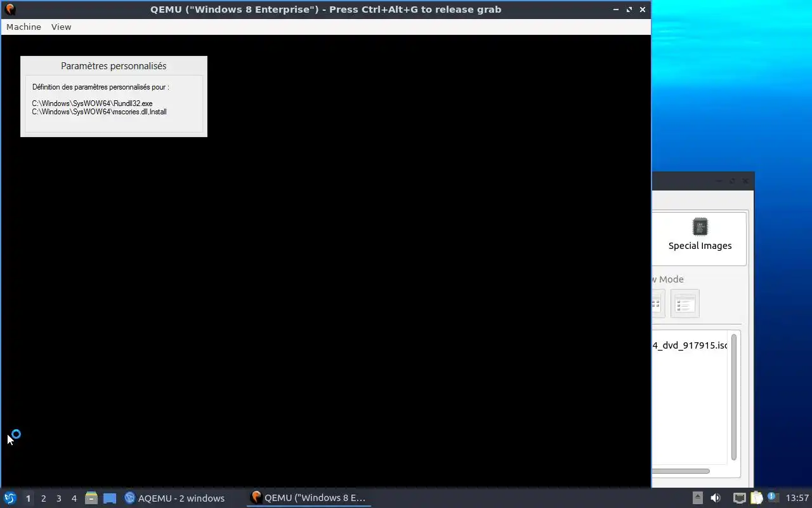Screen dimensions: 812x508
Task: Switch to virtual desktop 4
Action: [x=74, y=498]
